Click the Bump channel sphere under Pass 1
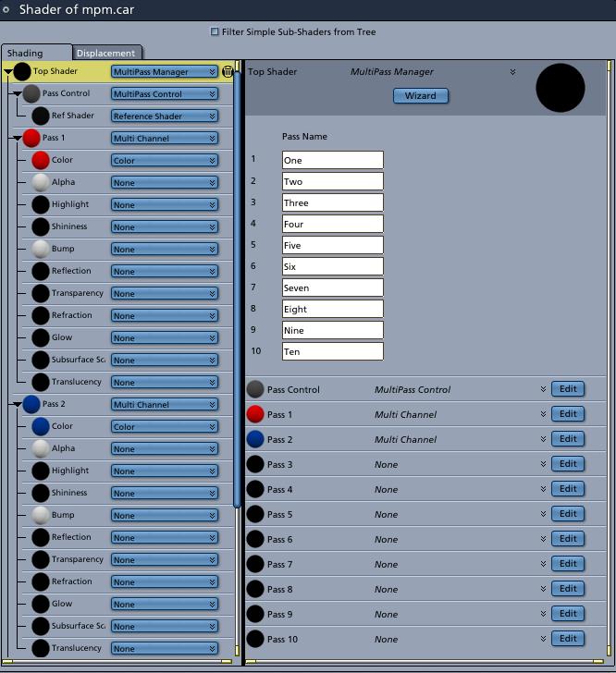 (41, 249)
